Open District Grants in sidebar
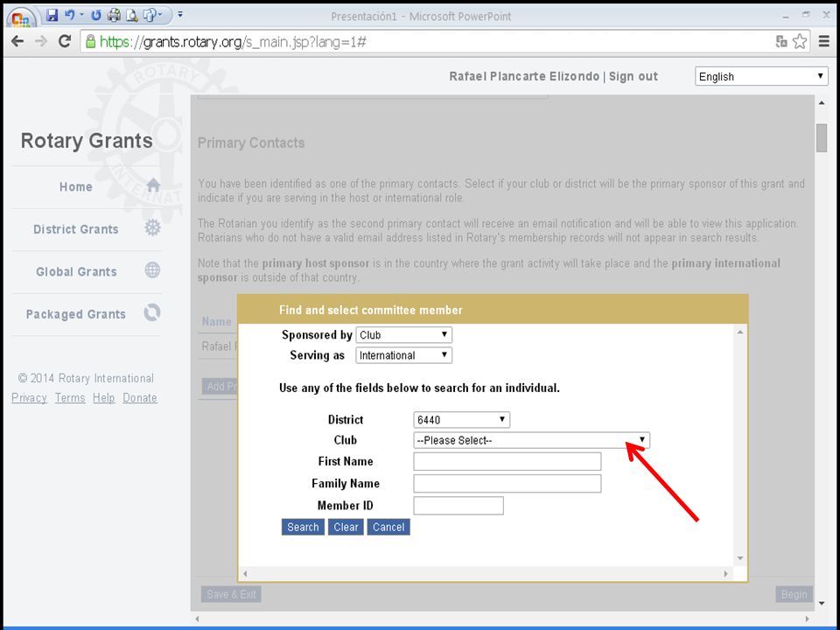The height and width of the screenshot is (630, 840). [x=76, y=229]
